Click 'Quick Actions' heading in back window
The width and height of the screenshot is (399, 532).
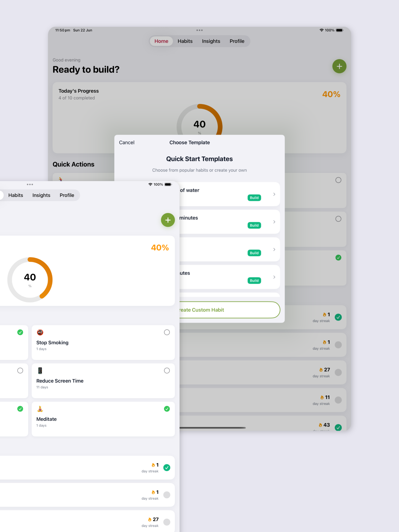point(73,164)
